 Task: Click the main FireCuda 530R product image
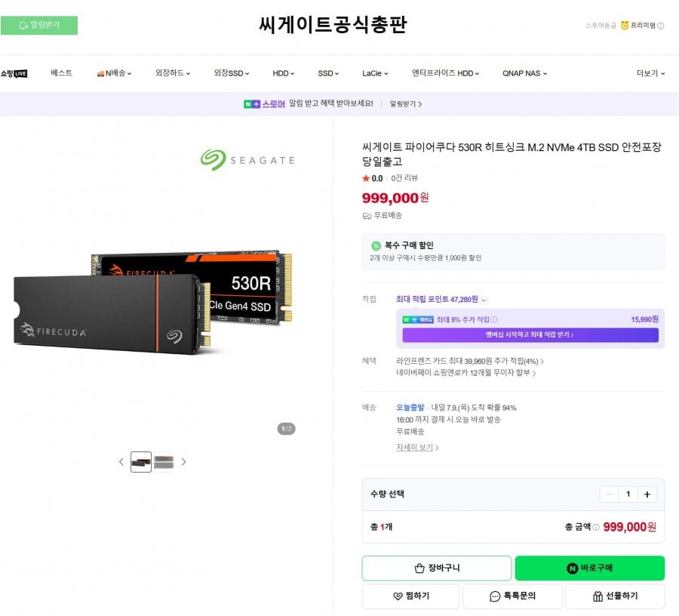point(153,302)
